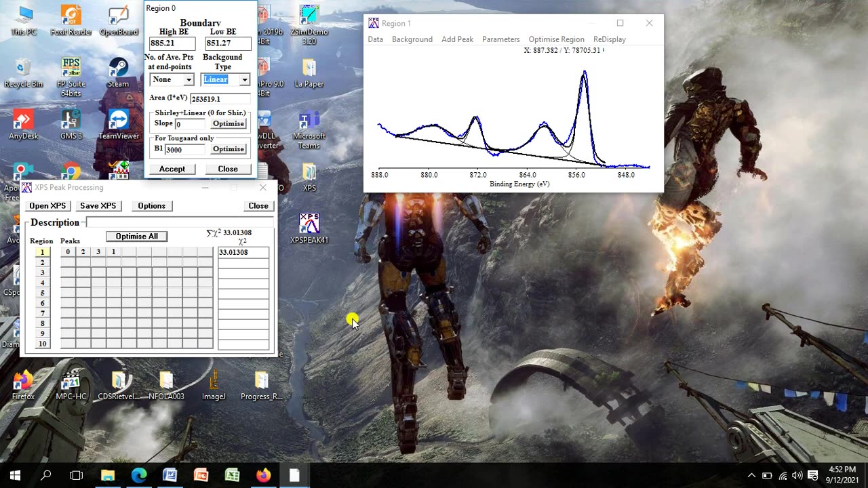
Task: Open the AnyDesk desktop shortcut
Action: point(24,125)
